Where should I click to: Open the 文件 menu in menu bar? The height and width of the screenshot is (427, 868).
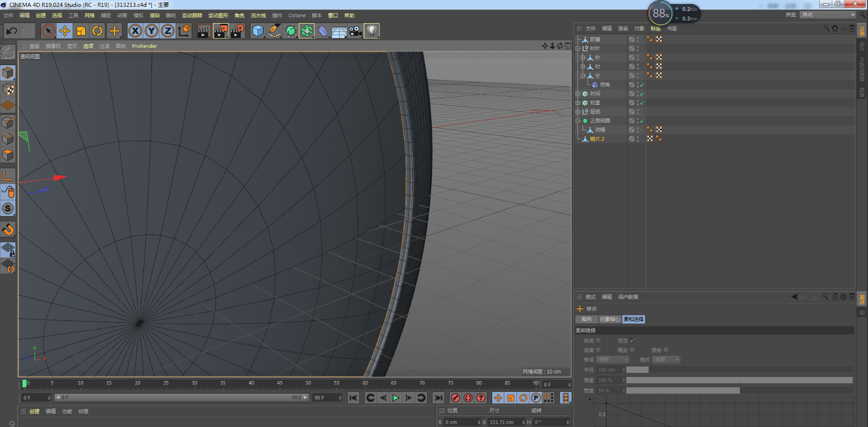[8, 16]
